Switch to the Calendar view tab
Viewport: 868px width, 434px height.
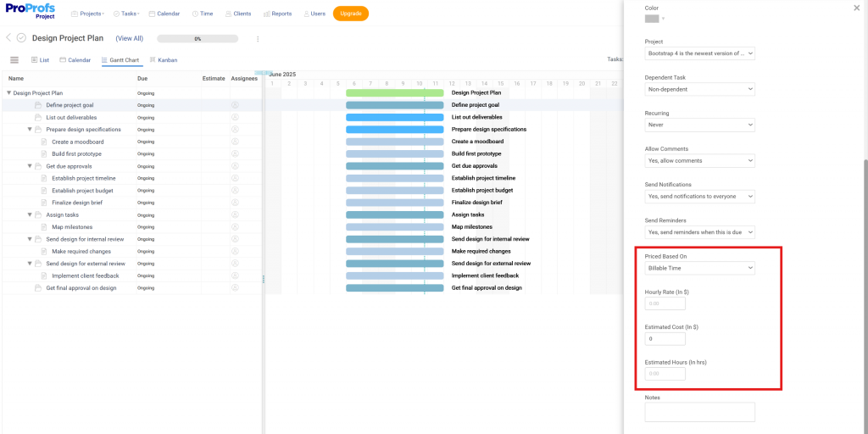[x=75, y=60]
